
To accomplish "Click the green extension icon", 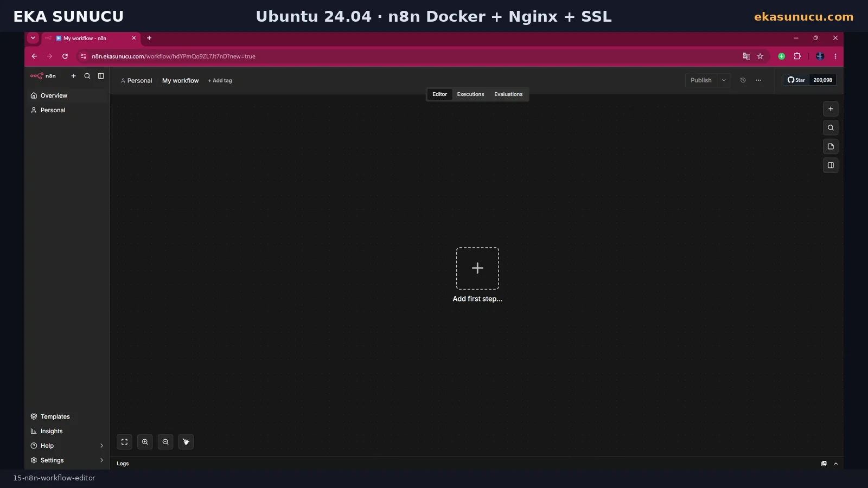I will coord(782,56).
